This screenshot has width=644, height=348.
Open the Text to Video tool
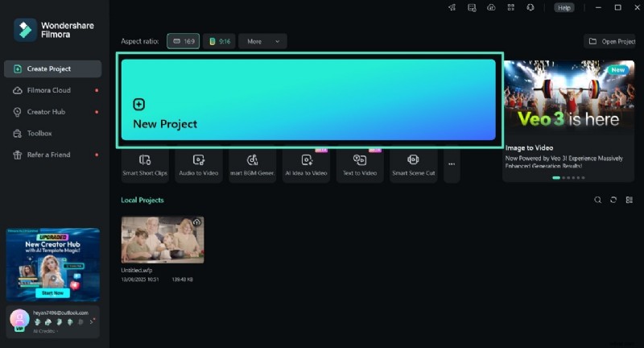pos(360,164)
